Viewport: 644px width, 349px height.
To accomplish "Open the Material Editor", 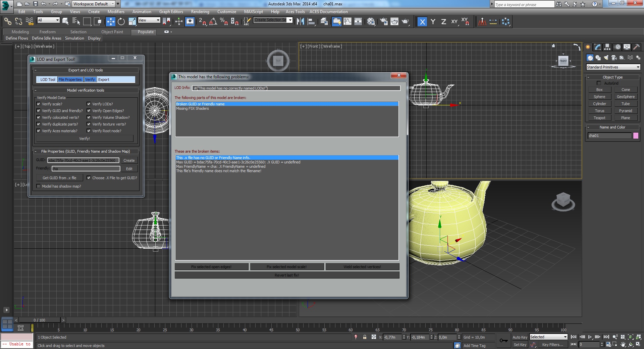I will pos(371,21).
